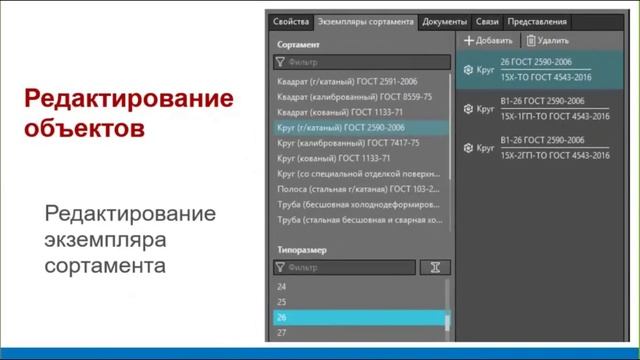Select Круг (кованый) ГОСТ 1133-71
Screen dimensions: 640x360
point(361,158)
